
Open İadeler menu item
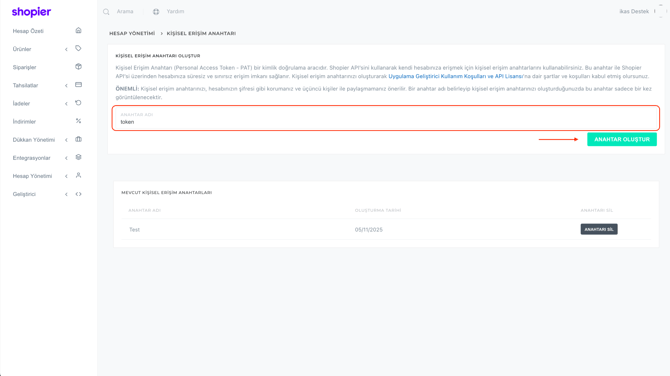pyautogui.click(x=21, y=103)
